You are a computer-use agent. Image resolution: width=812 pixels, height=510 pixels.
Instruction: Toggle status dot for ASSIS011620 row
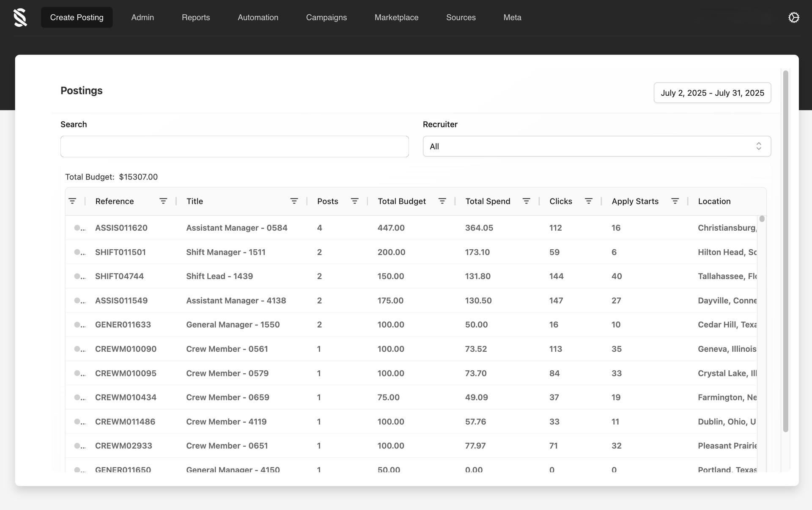pos(77,228)
